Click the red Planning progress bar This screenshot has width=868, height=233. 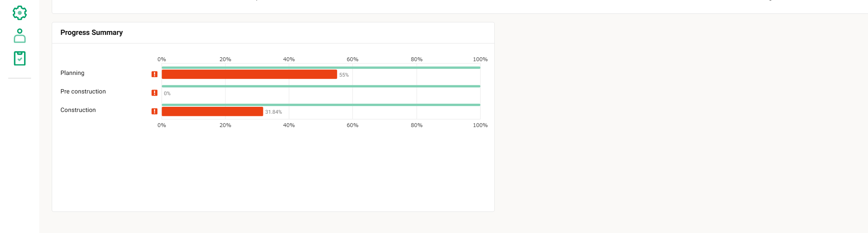pyautogui.click(x=249, y=74)
